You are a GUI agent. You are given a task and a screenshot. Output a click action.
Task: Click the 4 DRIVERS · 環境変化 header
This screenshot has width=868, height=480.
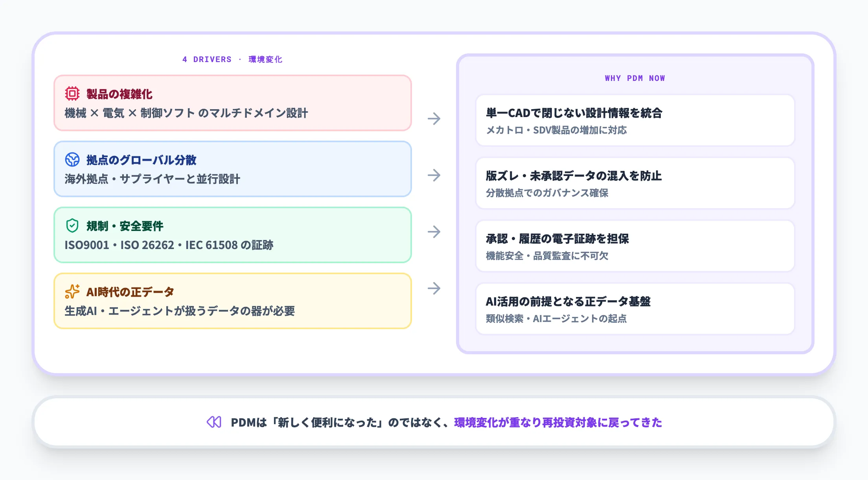[232, 59]
